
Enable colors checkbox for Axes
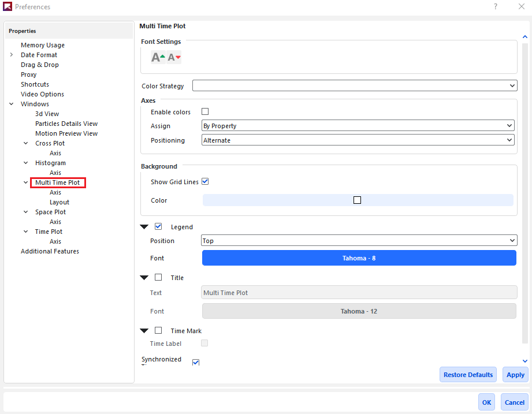point(204,112)
